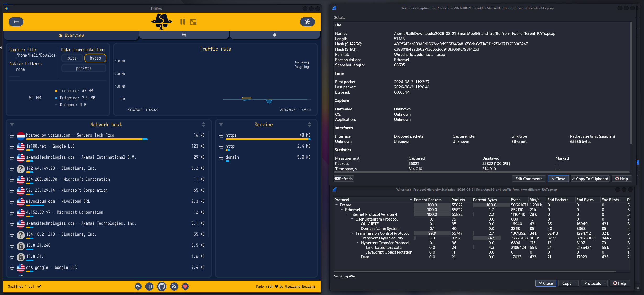
Task: Select the QUIC IETF protocol row
Action: click(482, 224)
